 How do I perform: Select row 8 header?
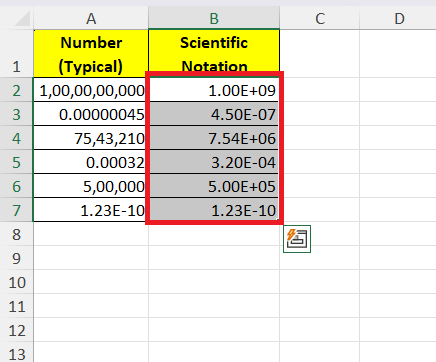[17, 234]
